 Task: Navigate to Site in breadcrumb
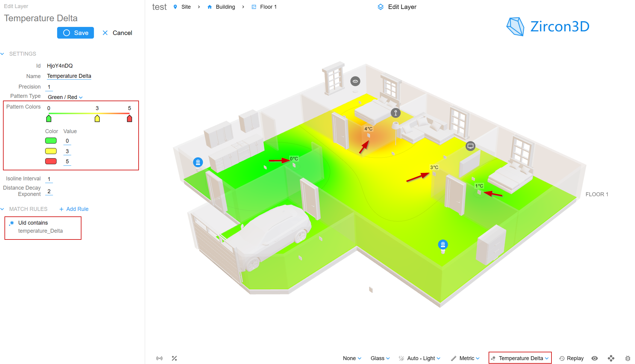[x=186, y=7]
